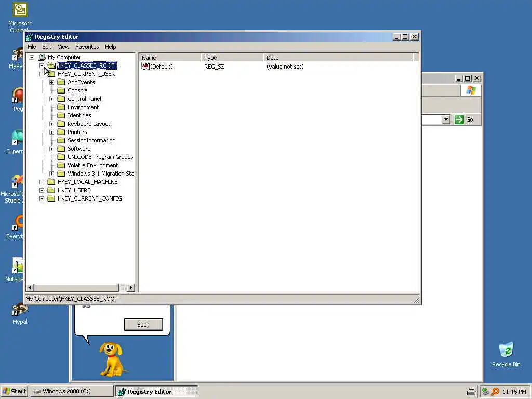532x399 pixels.
Task: Click the Volatile Environment folder icon
Action: pyautogui.click(x=61, y=165)
